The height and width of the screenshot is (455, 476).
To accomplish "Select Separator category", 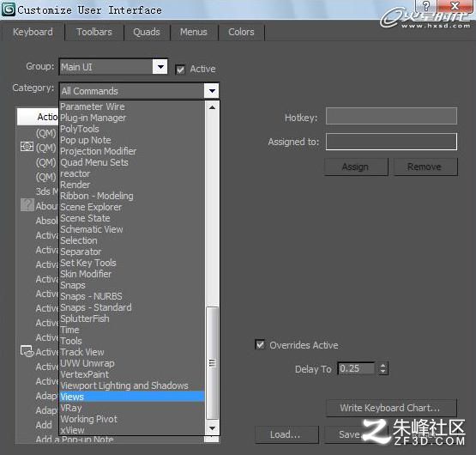I will click(132, 252).
